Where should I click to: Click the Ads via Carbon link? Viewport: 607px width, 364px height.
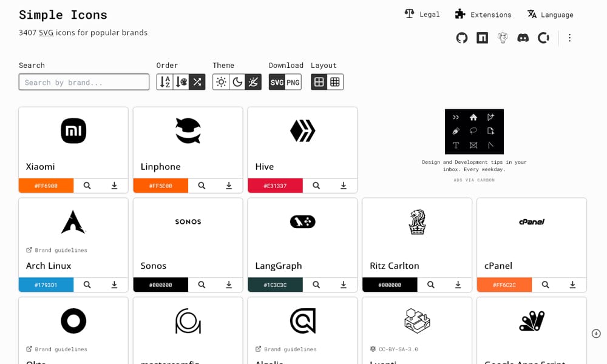click(x=474, y=180)
